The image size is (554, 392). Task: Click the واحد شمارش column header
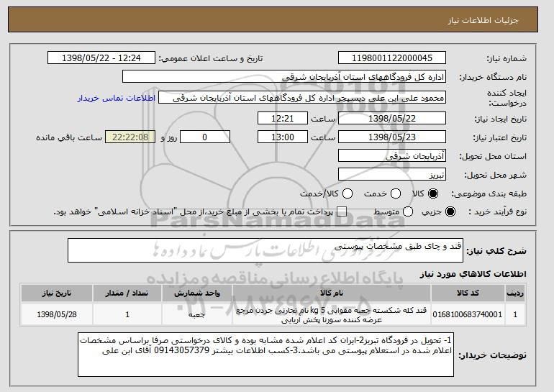pyautogui.click(x=197, y=293)
